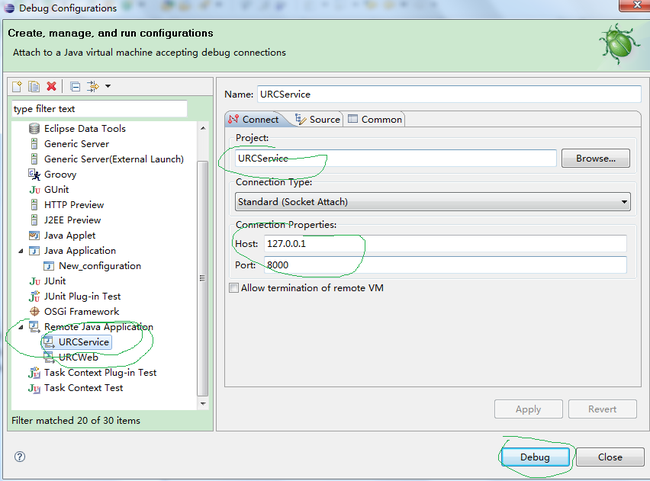Click the Revert button

coord(602,409)
